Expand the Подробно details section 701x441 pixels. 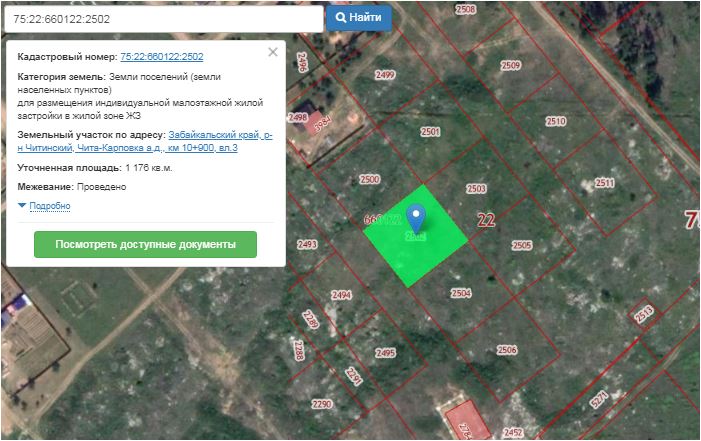tap(49, 206)
